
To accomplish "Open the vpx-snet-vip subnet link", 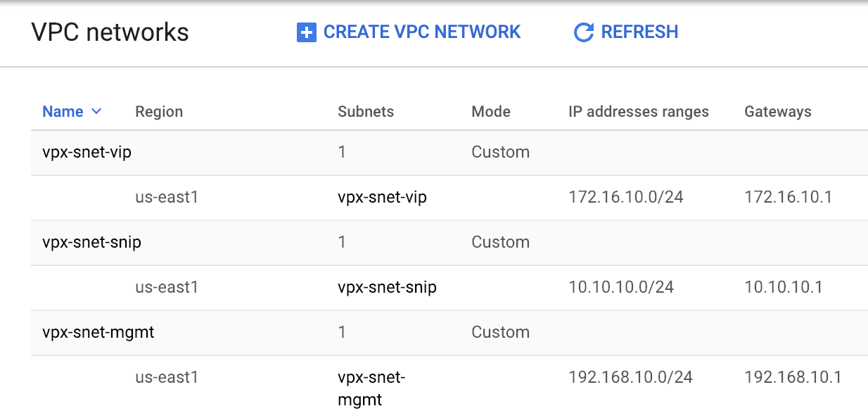I will click(382, 197).
